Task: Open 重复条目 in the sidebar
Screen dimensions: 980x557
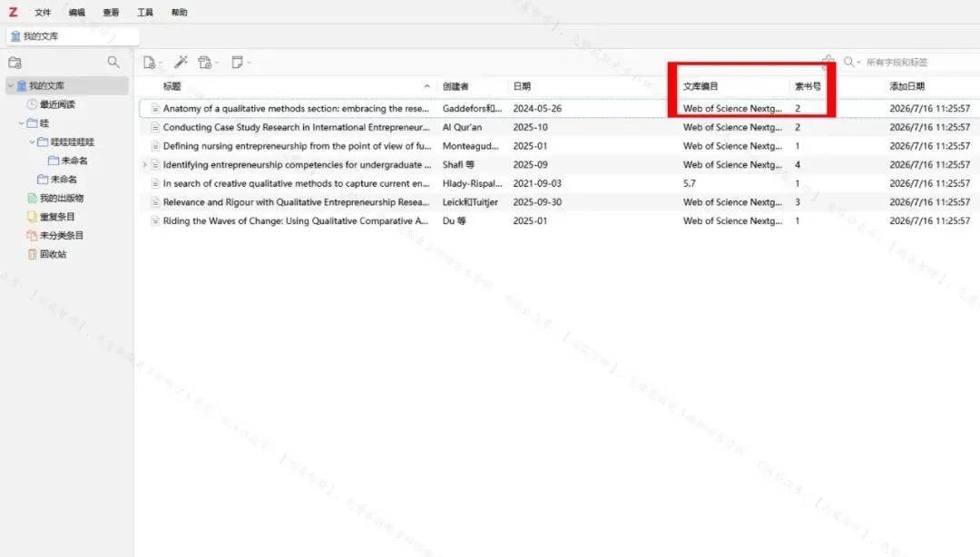Action: (57, 217)
